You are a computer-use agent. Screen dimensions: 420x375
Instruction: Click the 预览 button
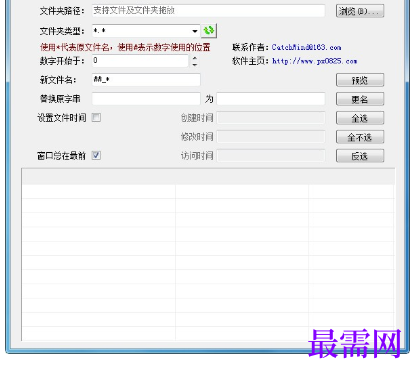[360, 80]
